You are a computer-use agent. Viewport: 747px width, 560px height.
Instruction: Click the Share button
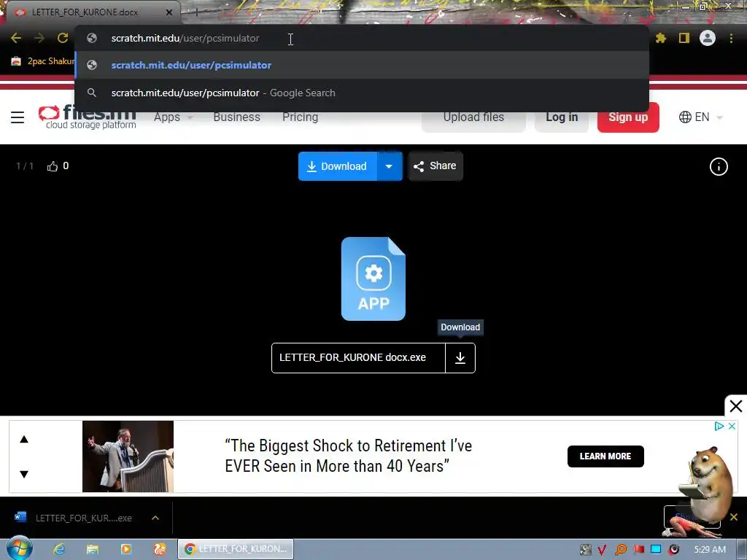point(436,166)
